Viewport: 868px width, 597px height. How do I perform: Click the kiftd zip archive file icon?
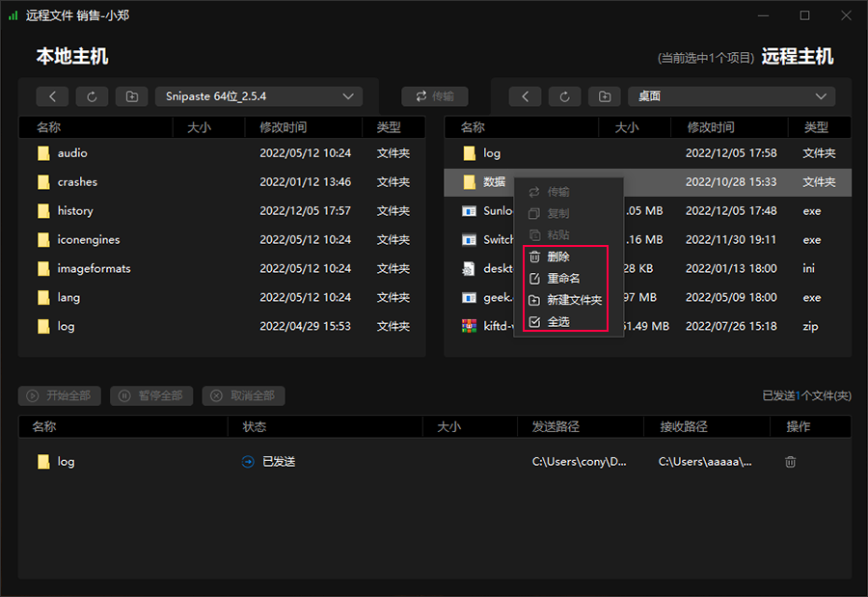470,326
